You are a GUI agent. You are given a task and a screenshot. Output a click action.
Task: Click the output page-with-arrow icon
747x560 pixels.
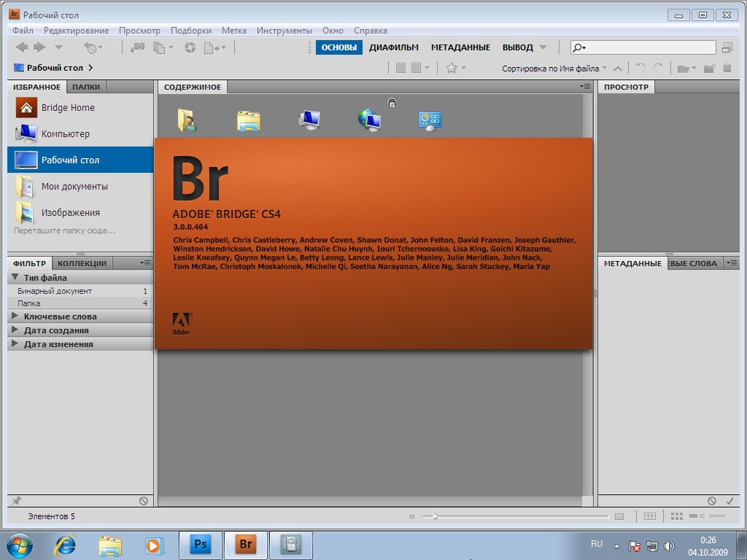[x=215, y=47]
